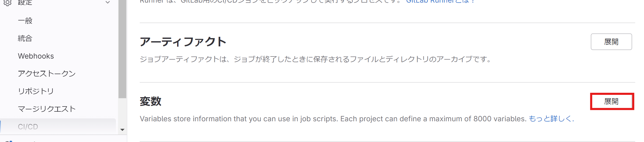This screenshot has width=644, height=142.
Task: Click the 変数 section heading
Action: (x=151, y=101)
